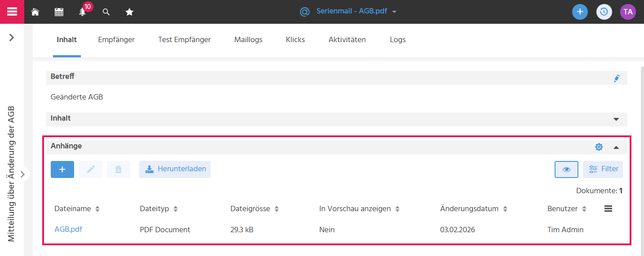Viewport: 644px width, 256px height.
Task: Open the recent history clock icon
Action: pyautogui.click(x=604, y=12)
